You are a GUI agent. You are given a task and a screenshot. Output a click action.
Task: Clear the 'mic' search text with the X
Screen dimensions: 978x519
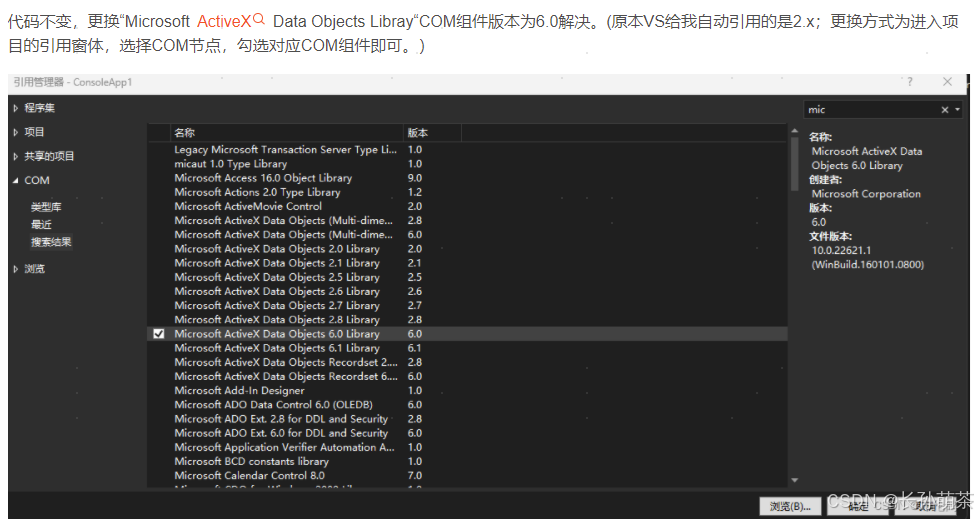click(944, 110)
